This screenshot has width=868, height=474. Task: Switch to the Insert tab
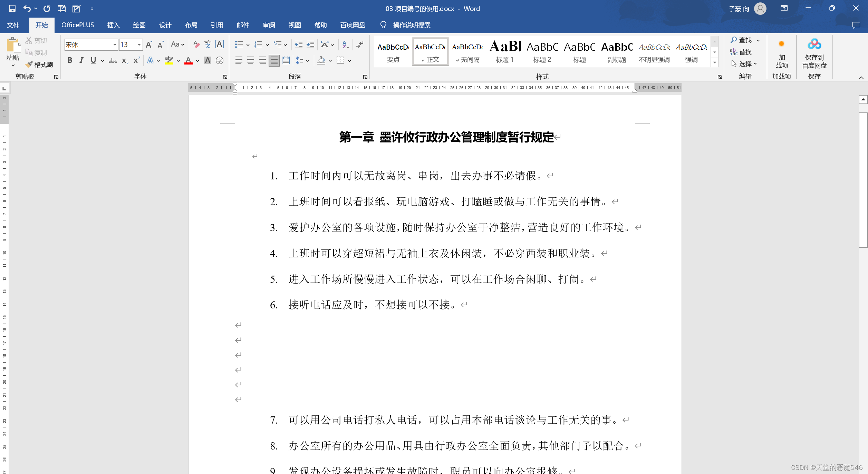pos(113,25)
